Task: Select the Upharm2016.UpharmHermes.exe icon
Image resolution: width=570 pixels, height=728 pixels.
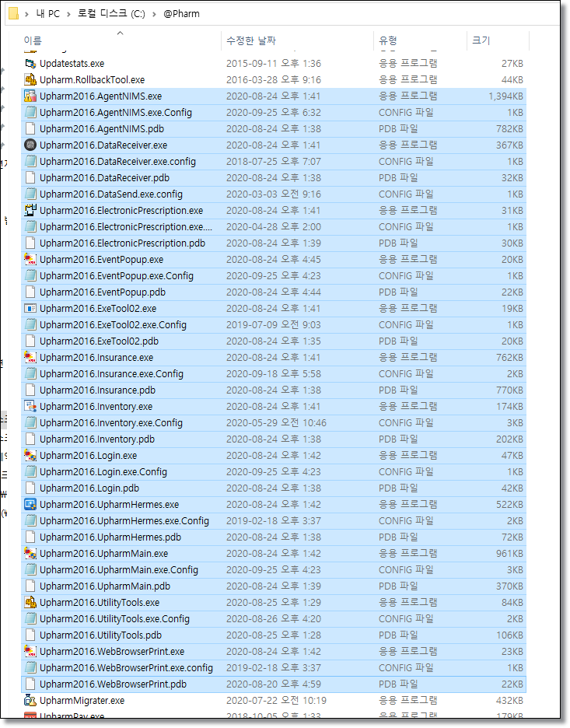Action: click(30, 505)
